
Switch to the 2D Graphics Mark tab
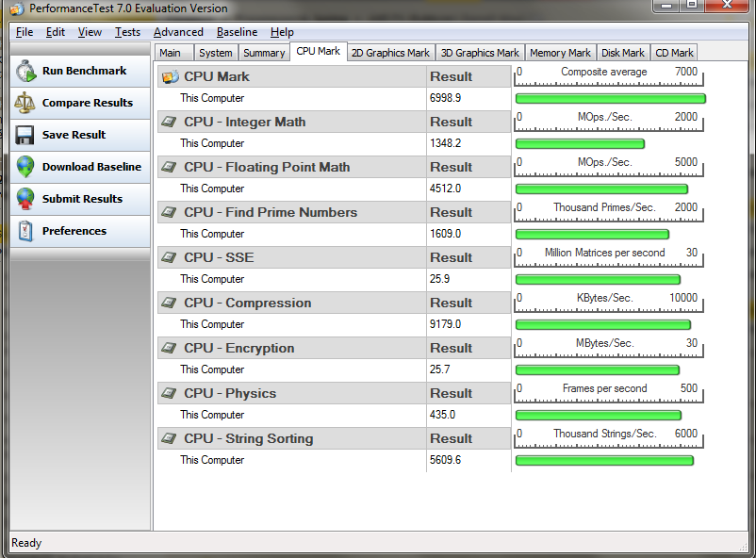(390, 53)
